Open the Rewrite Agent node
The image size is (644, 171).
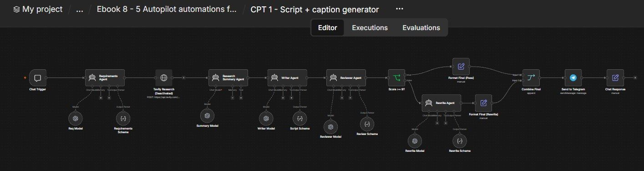(x=441, y=103)
